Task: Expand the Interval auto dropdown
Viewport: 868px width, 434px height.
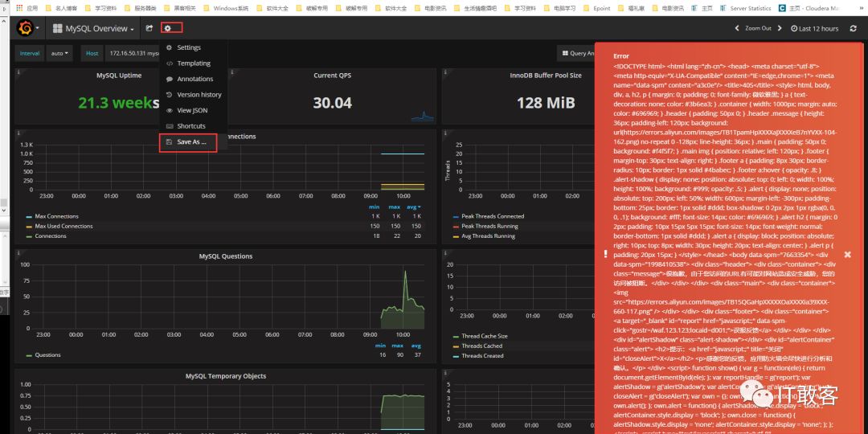Action: point(59,54)
